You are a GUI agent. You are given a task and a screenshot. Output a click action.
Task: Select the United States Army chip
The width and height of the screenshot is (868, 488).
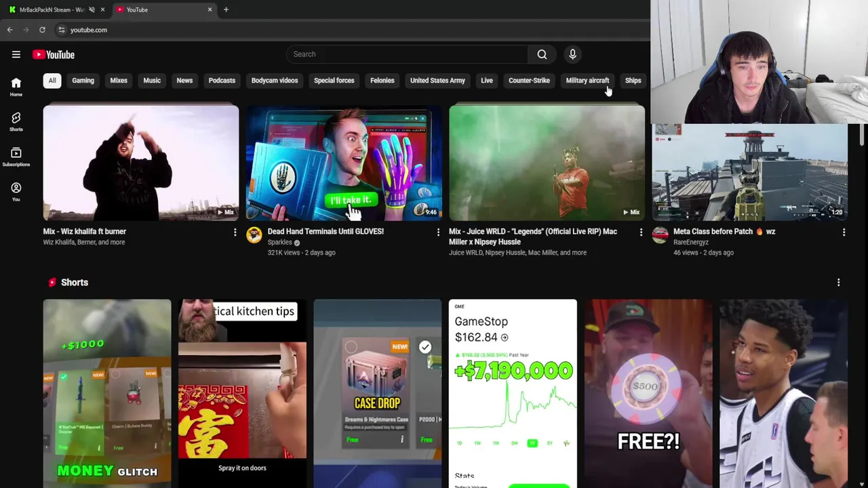point(437,81)
